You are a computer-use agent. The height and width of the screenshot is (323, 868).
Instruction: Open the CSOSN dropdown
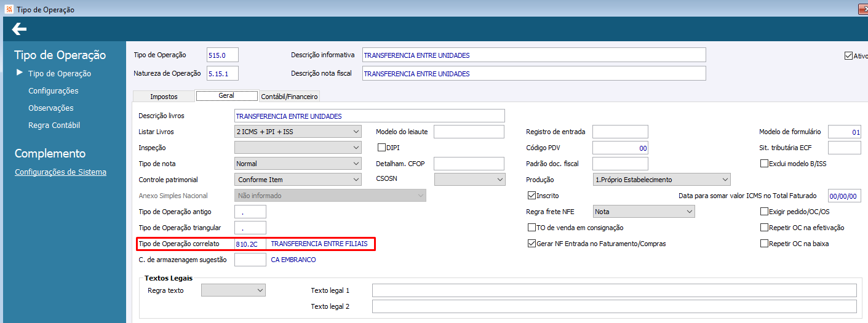(470, 180)
